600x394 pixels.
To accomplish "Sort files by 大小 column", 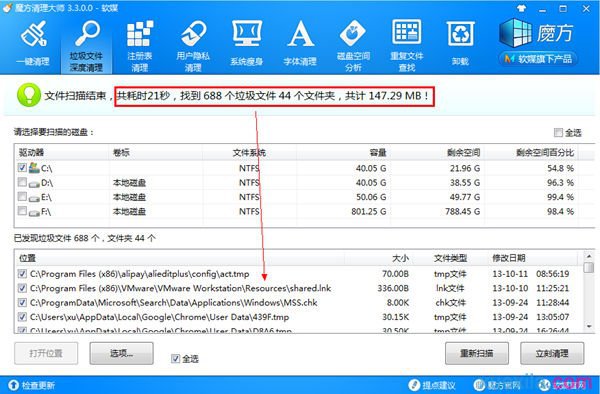I will 378,258.
